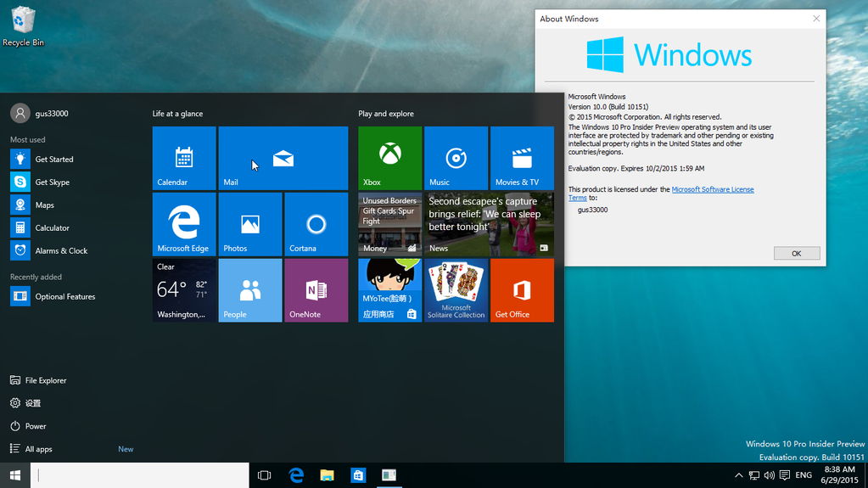This screenshot has width=868, height=488.
Task: Select the Recycle Bin desktop icon
Action: tap(23, 26)
